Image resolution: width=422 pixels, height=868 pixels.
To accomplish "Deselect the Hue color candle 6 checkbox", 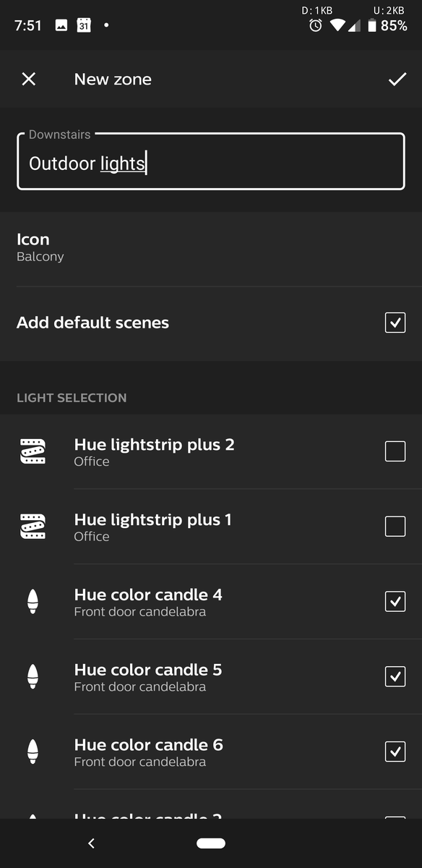I will (395, 752).
